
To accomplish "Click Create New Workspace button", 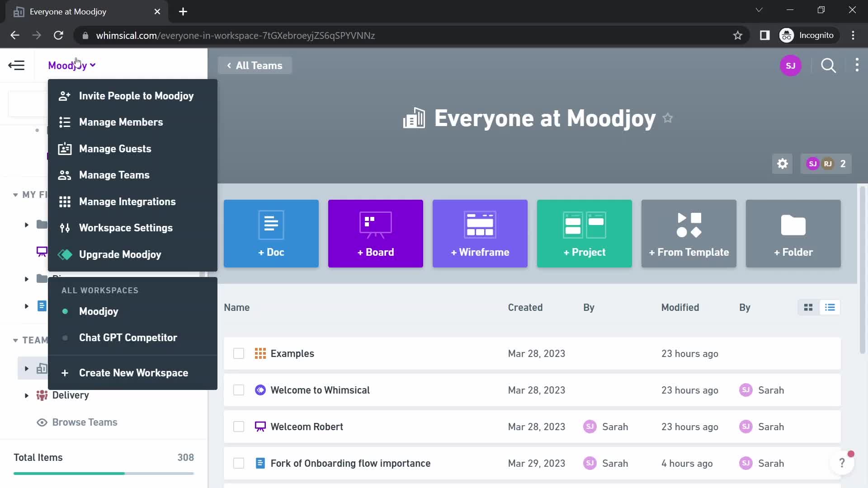I will pyautogui.click(x=133, y=372).
